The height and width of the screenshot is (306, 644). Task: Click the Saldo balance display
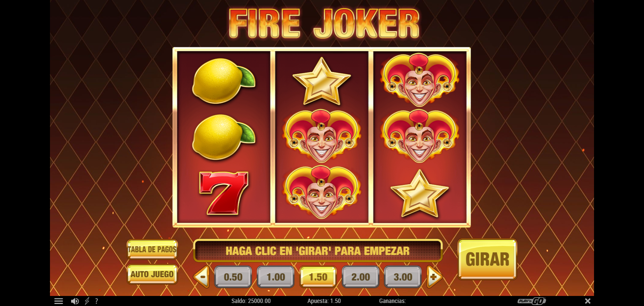[251, 301]
